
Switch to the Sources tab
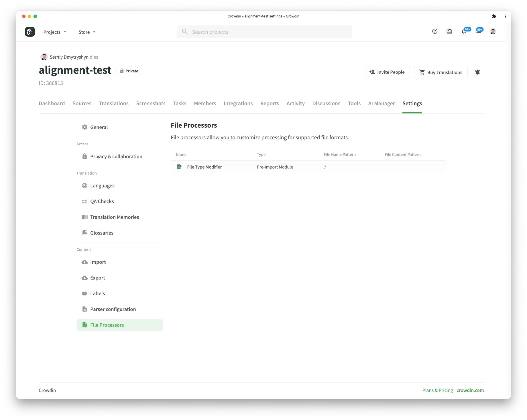(82, 103)
